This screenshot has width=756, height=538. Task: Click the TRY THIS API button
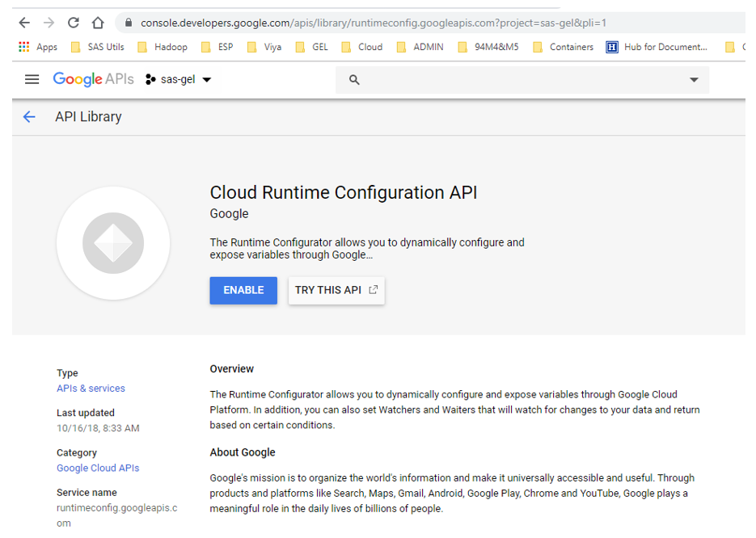[336, 291]
